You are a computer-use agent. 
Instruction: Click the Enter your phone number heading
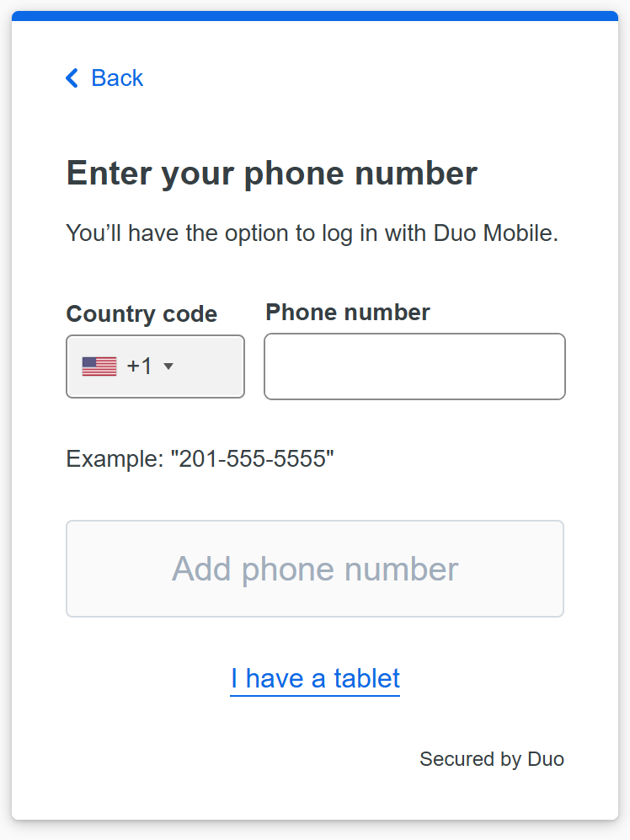click(271, 173)
